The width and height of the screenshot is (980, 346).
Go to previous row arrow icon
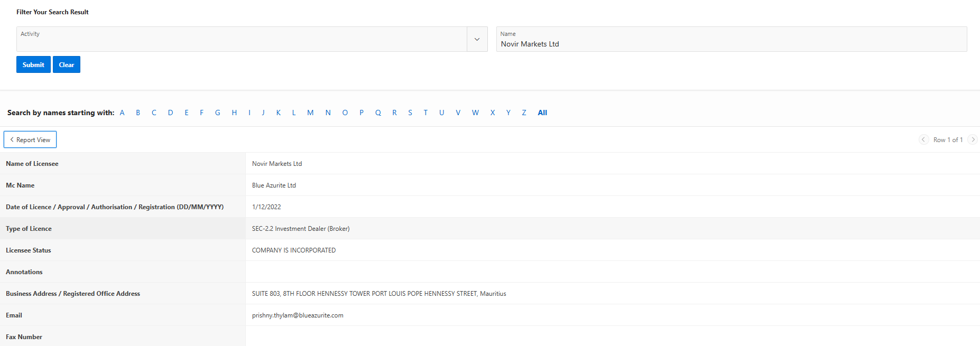point(923,139)
